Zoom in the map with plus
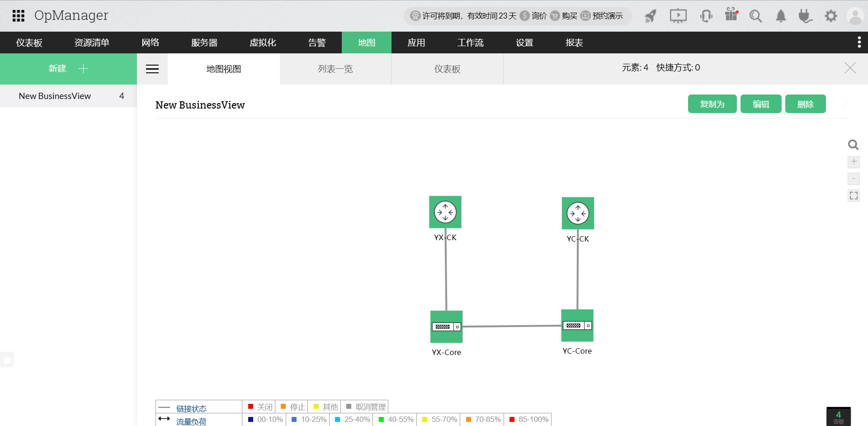Screen dimensions: 868x426 tap(854, 161)
